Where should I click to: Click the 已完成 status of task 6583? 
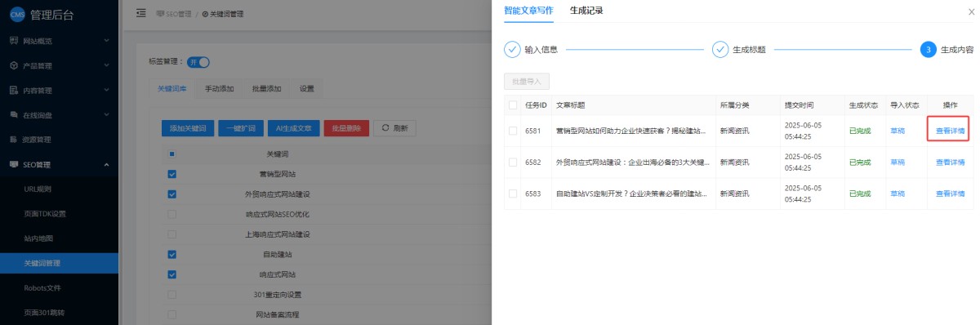pos(861,194)
